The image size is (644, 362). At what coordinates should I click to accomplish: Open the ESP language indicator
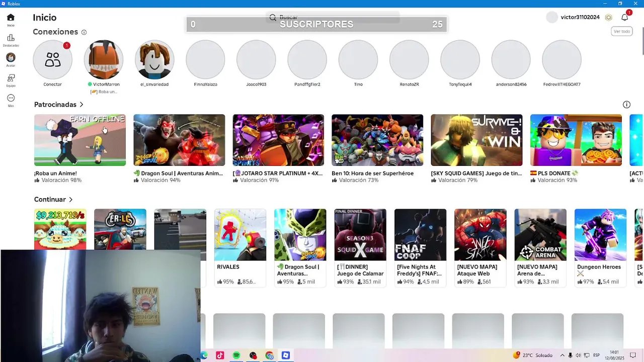[x=597, y=355]
